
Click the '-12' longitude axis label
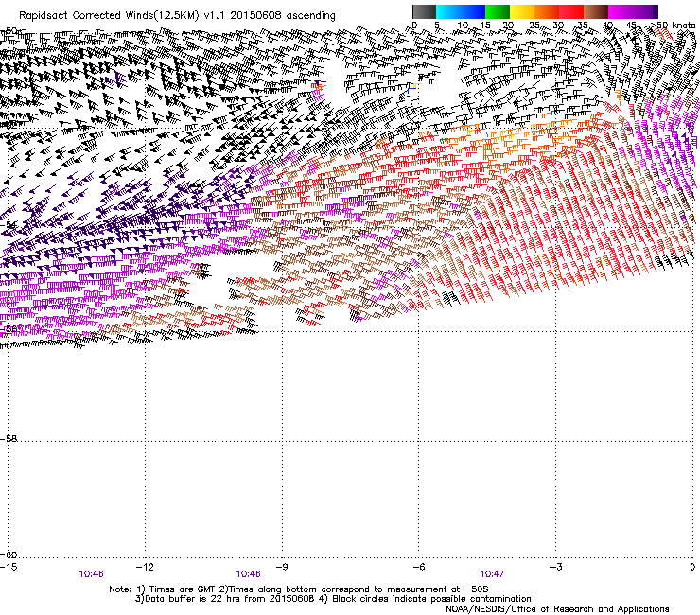pos(145,567)
